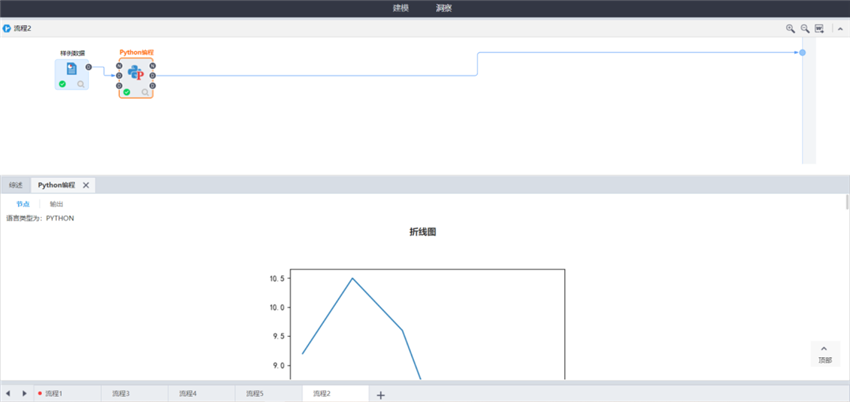Screen dimensions: 850x402
Task: Click the zoom in magnifier icon
Action: click(x=790, y=29)
